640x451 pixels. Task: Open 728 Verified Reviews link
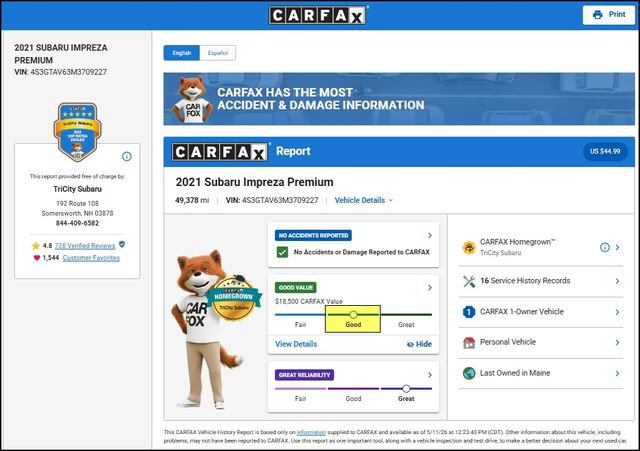pyautogui.click(x=85, y=246)
